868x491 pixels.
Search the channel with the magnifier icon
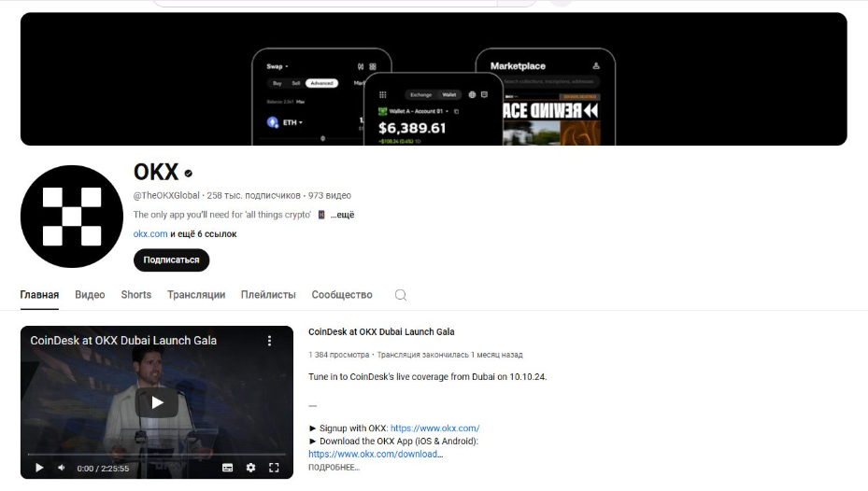401,295
